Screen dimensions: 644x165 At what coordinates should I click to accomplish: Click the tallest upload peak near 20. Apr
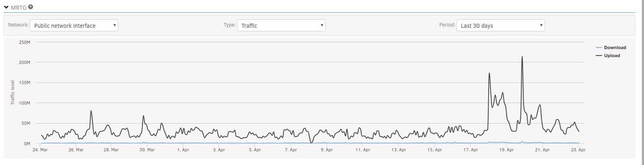click(x=522, y=57)
